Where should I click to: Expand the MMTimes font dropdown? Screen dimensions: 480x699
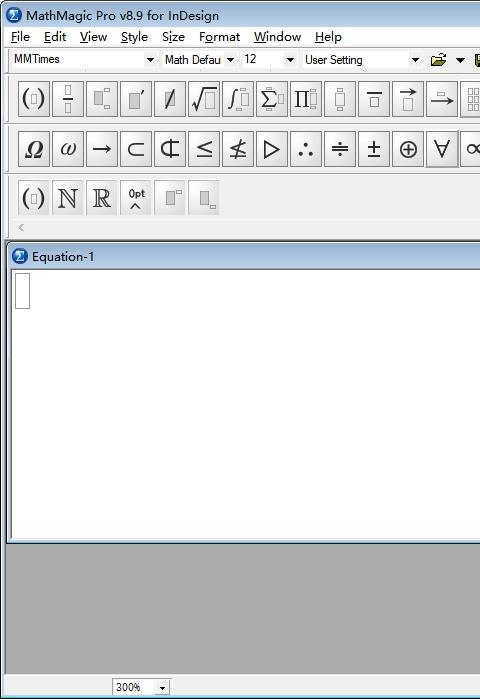click(x=150, y=60)
